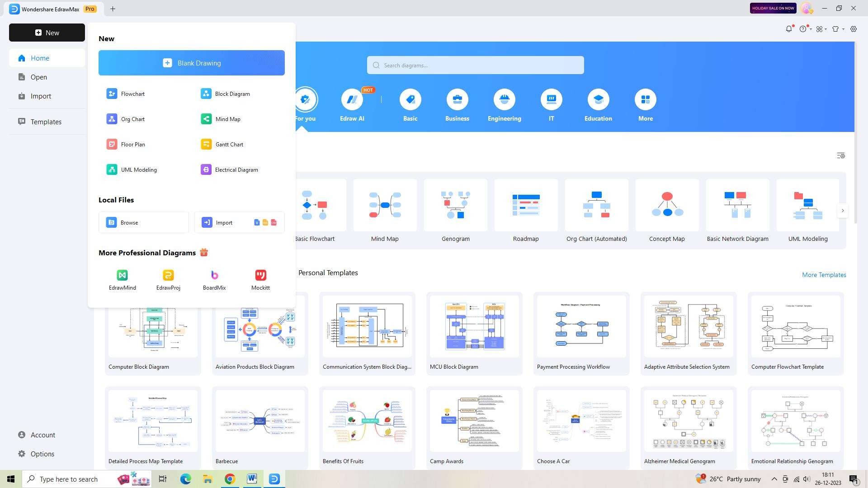Select the Electrical Diagram icon
This screenshot has width=868, height=488.
(206, 170)
